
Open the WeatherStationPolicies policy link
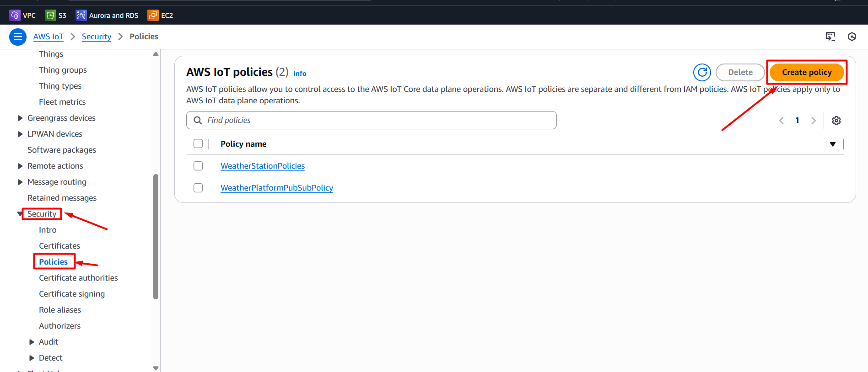pyautogui.click(x=263, y=166)
